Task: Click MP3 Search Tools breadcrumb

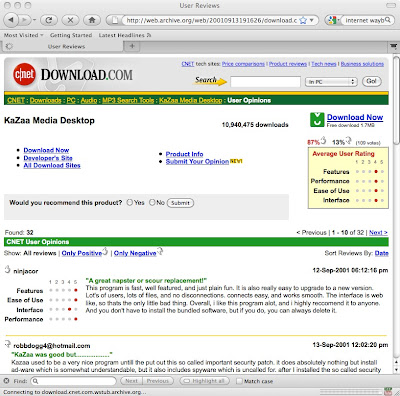Action: click(128, 100)
